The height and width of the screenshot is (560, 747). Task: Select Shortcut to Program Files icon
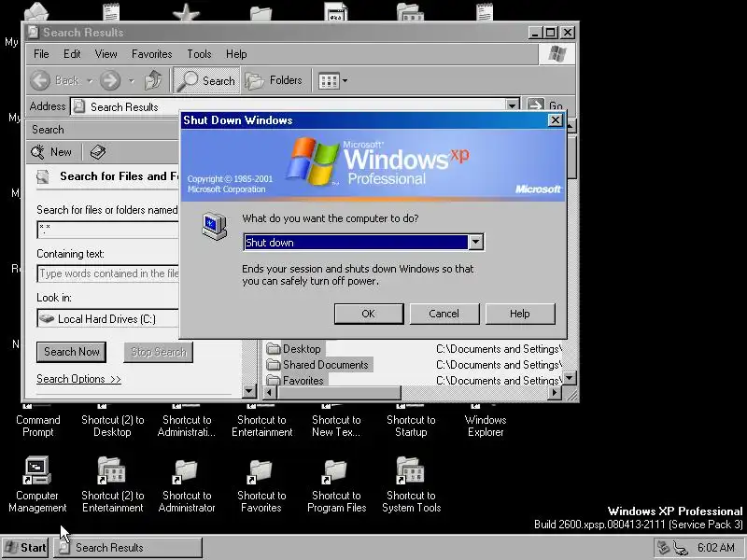pos(335,470)
